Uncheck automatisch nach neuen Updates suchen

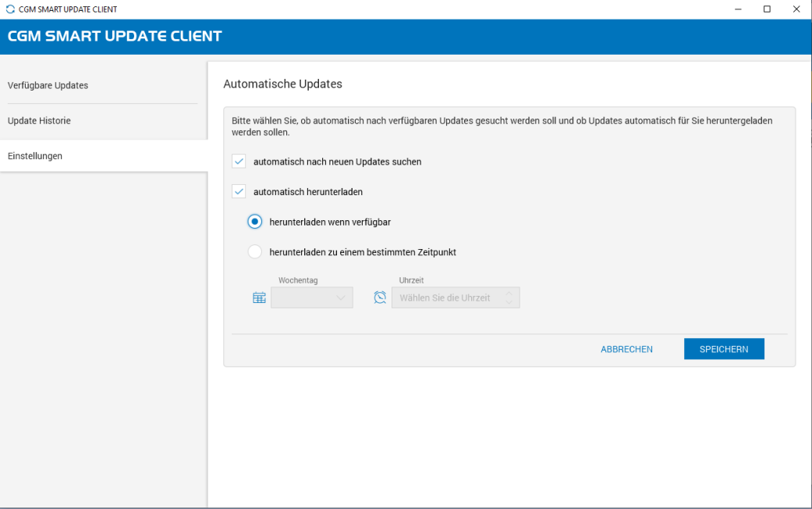[x=239, y=162]
